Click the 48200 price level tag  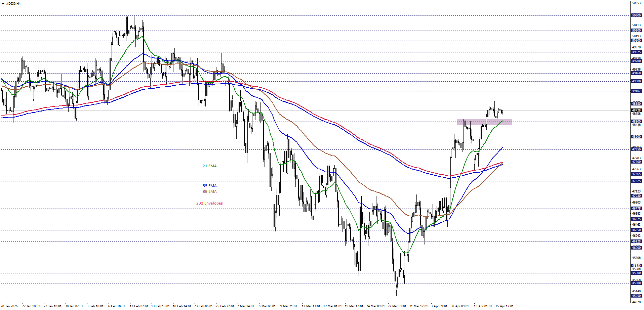coord(636,137)
